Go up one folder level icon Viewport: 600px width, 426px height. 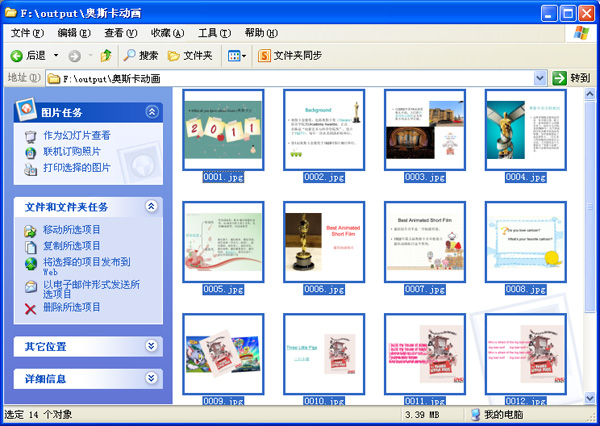pyautogui.click(x=106, y=55)
